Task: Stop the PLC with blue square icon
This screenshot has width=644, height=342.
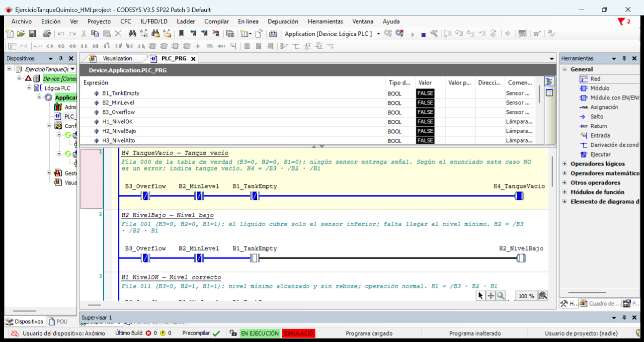Action: tap(423, 34)
